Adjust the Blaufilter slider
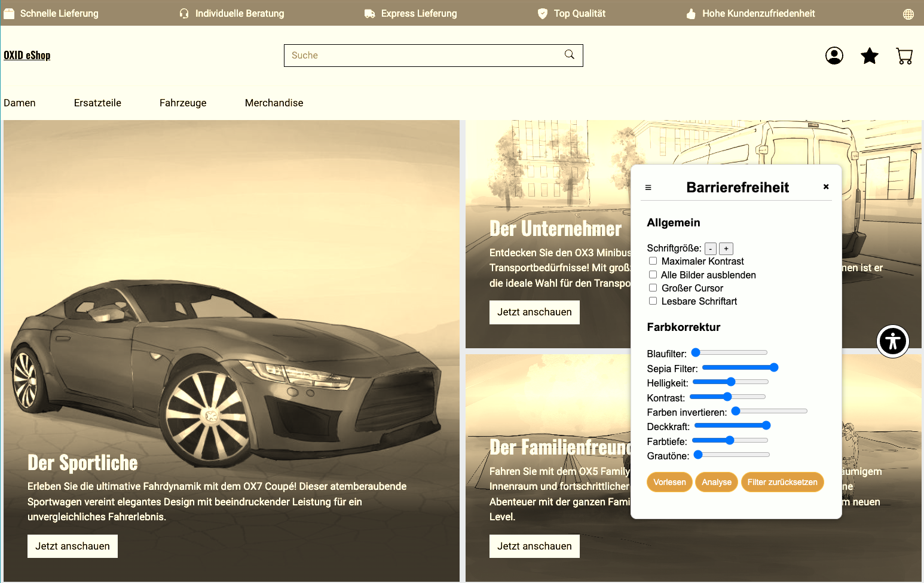 pos(729,352)
